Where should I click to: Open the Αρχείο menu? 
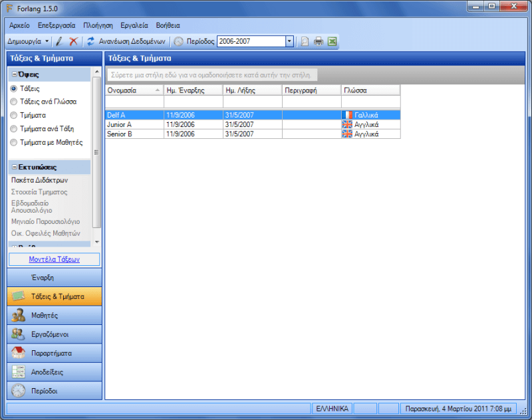(19, 25)
